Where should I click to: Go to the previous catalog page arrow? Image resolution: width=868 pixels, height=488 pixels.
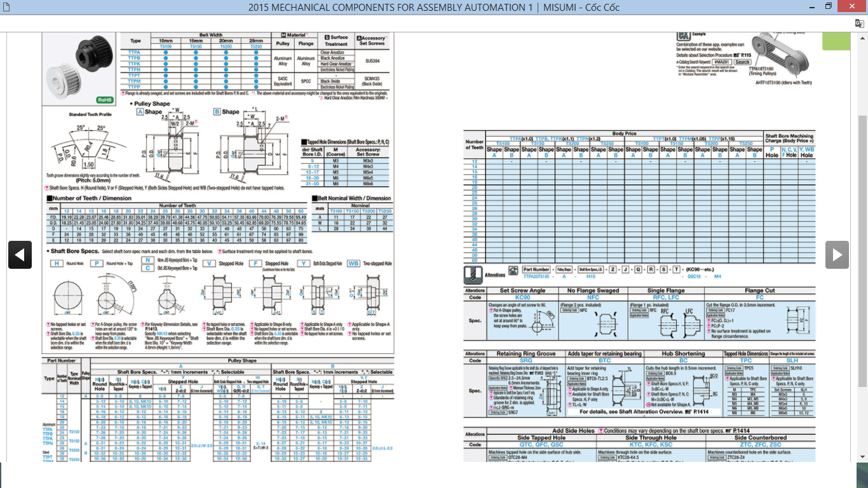tap(20, 255)
